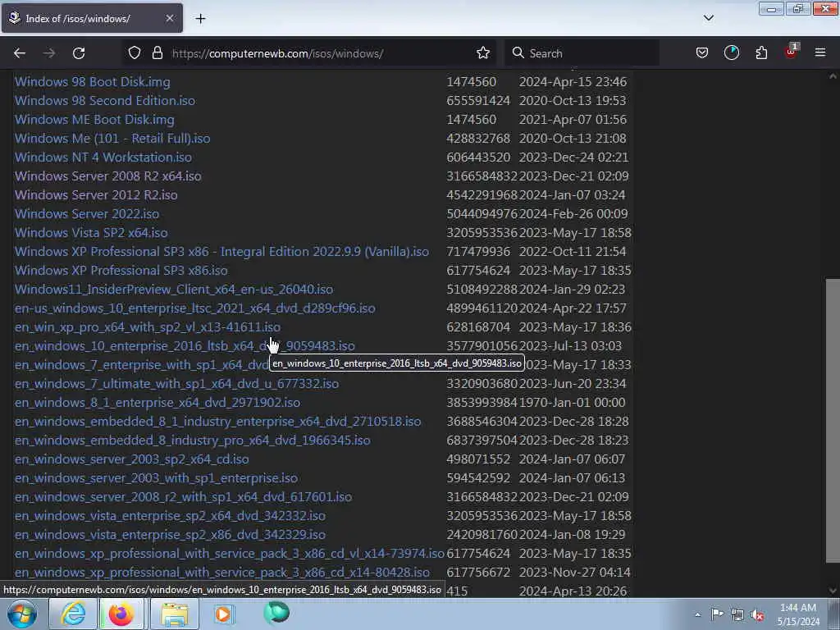The height and width of the screenshot is (630, 840).
Task: List all tabs dropdown arrow
Action: click(708, 18)
